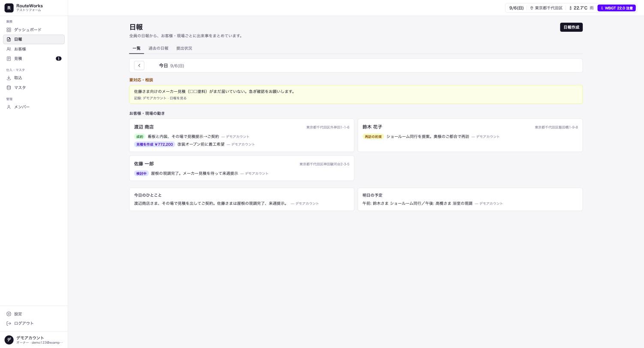
Task: Open the 佐藤 一郎 customer card title
Action: click(144, 164)
